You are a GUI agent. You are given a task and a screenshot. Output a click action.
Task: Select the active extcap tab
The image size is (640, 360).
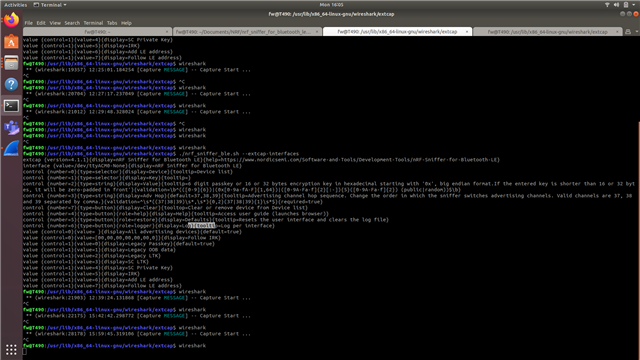(397, 31)
